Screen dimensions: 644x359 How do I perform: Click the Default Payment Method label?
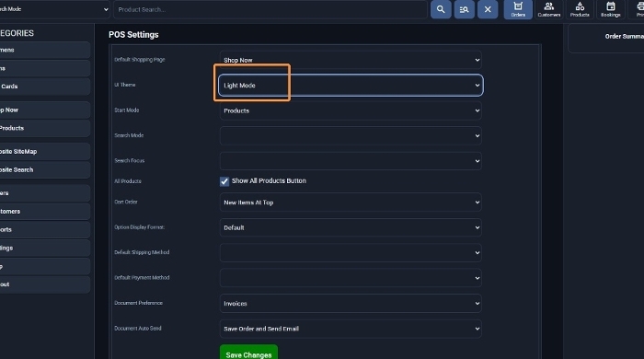click(x=142, y=278)
